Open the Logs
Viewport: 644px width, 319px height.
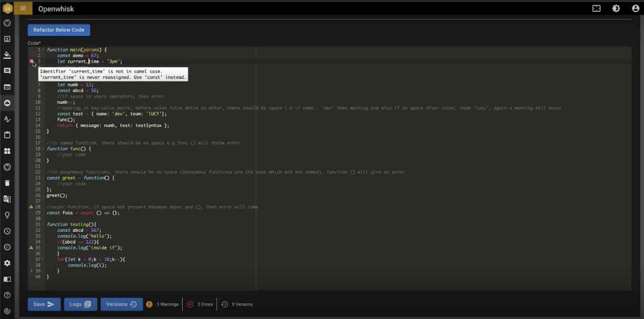coord(80,304)
